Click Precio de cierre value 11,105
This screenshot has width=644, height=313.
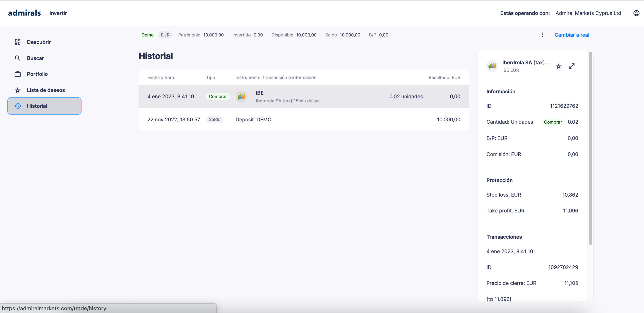[571, 283]
